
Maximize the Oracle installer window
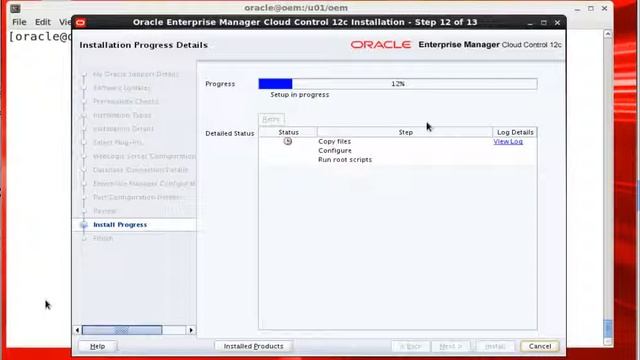pyautogui.click(x=544, y=23)
